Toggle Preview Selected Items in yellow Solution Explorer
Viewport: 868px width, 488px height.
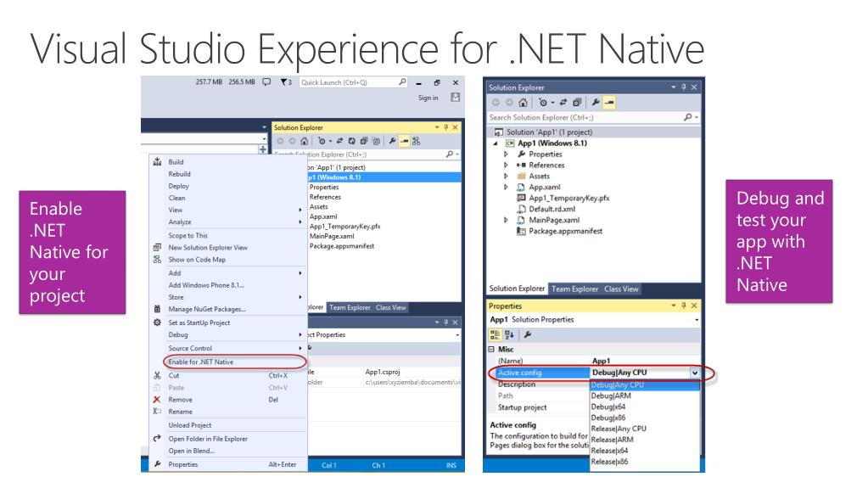[x=404, y=141]
